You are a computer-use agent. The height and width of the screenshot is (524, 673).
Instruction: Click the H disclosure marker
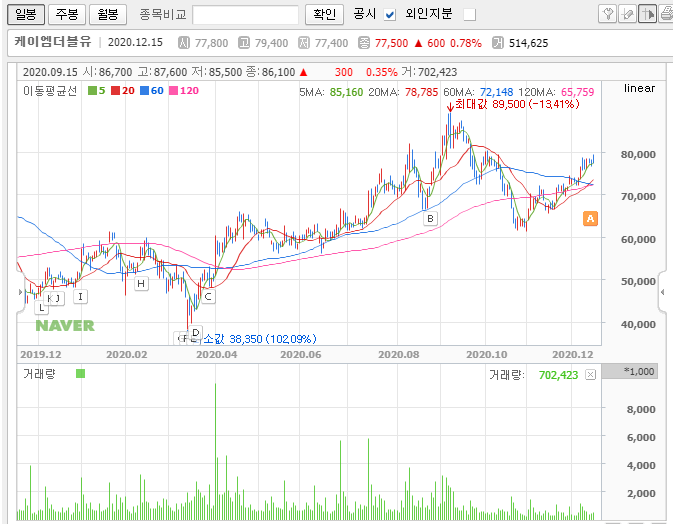141,284
